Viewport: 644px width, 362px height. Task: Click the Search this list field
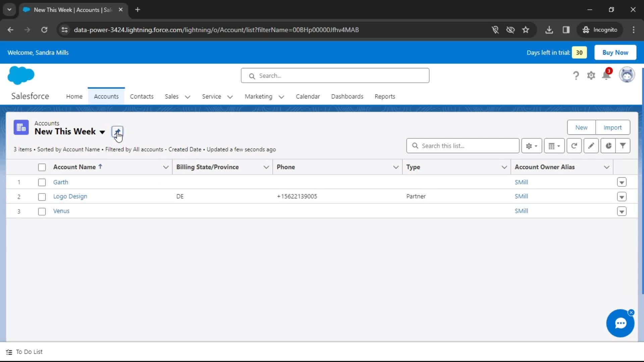click(463, 146)
